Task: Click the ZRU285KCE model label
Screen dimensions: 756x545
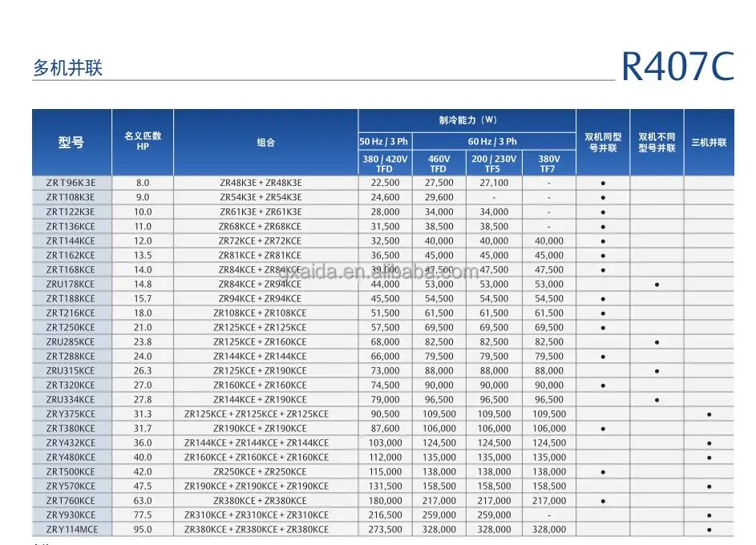Action: tap(71, 341)
